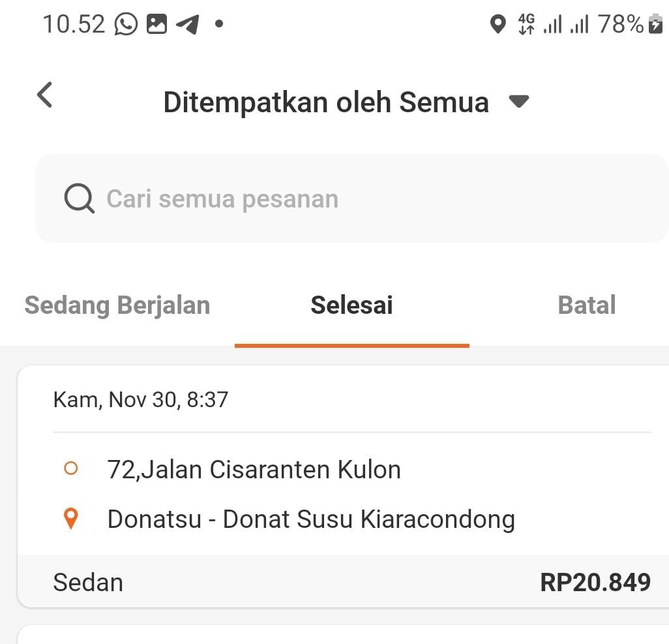Switch to the Batal tab
Viewport: 669px width, 644px height.
586,305
